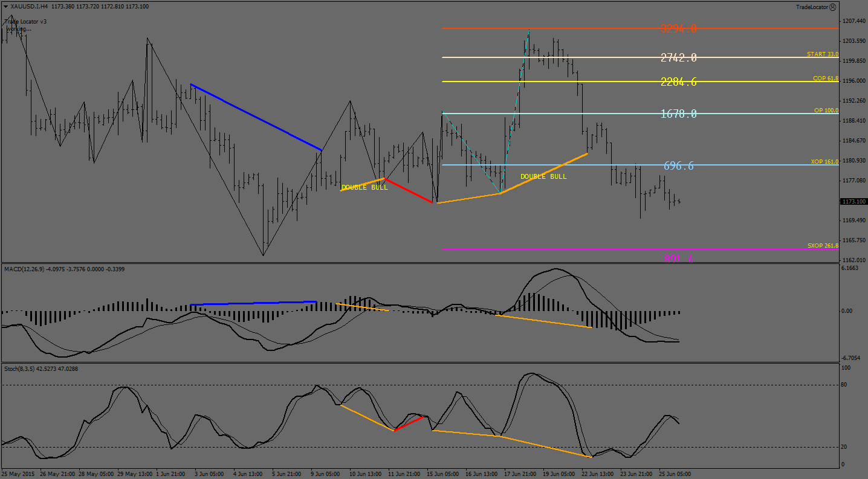Select the red divergence line on price chart
Image resolution: width=868 pixels, height=479 pixels.
pyautogui.click(x=409, y=191)
